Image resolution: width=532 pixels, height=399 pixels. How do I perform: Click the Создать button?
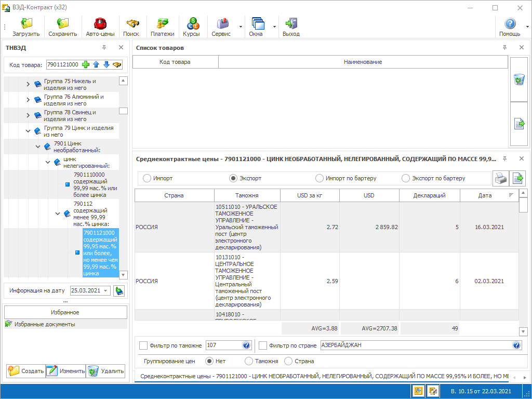coord(26,371)
